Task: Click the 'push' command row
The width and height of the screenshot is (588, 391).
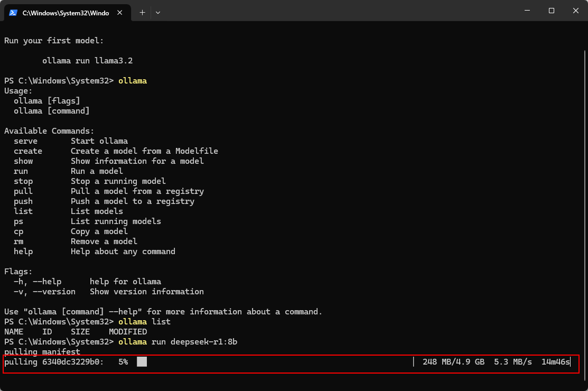Action: click(104, 201)
